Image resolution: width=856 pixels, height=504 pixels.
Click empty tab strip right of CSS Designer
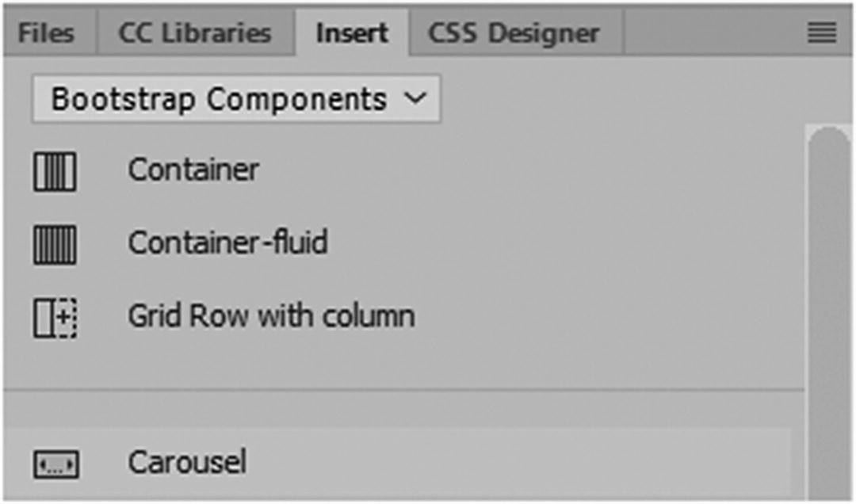705,33
